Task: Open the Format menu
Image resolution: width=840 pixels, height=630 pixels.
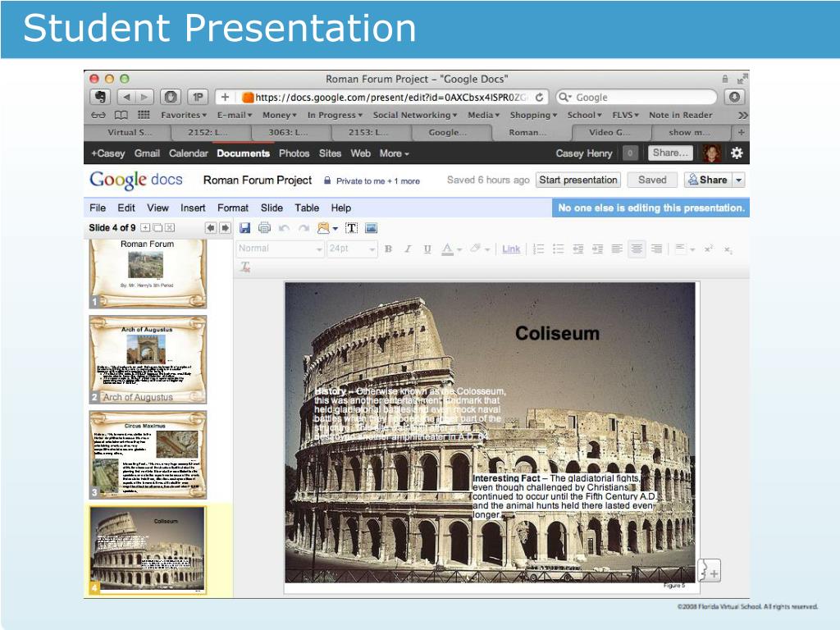Action: coord(232,208)
